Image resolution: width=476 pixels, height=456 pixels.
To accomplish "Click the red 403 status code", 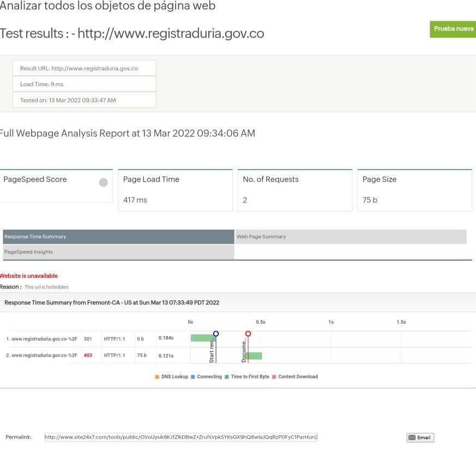I will (x=88, y=356).
